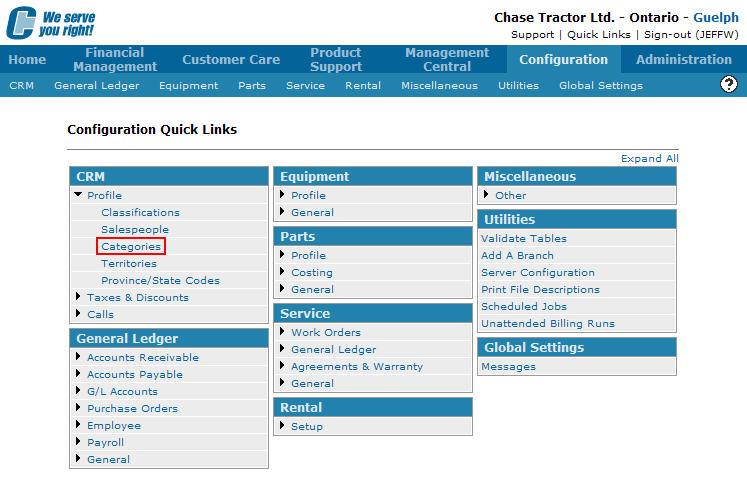Open the Province/State Codes link

coord(161,281)
